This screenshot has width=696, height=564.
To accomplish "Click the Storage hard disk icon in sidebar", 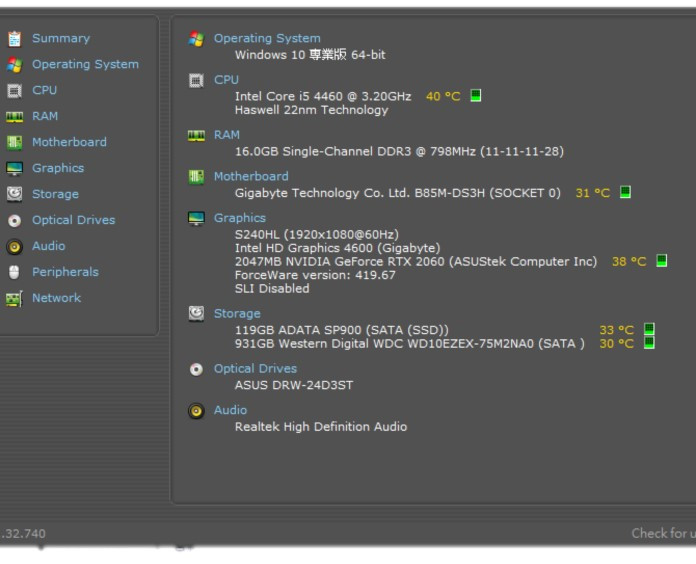I will point(14,194).
